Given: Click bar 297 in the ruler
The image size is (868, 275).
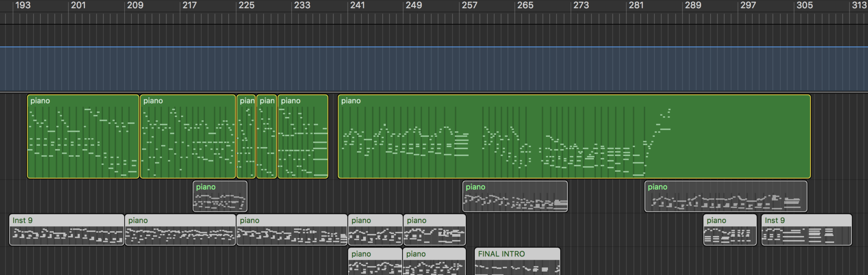Looking at the screenshot, I should point(748,6).
